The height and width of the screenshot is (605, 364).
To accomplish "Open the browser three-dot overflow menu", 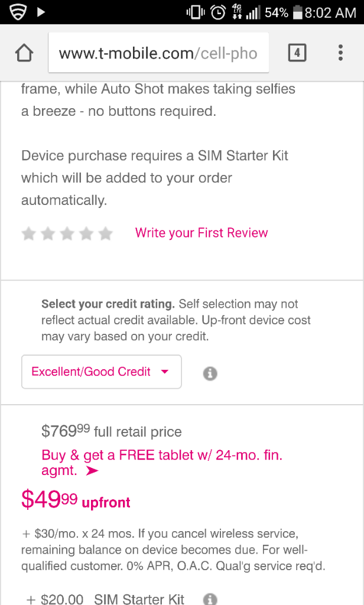I will click(x=340, y=53).
